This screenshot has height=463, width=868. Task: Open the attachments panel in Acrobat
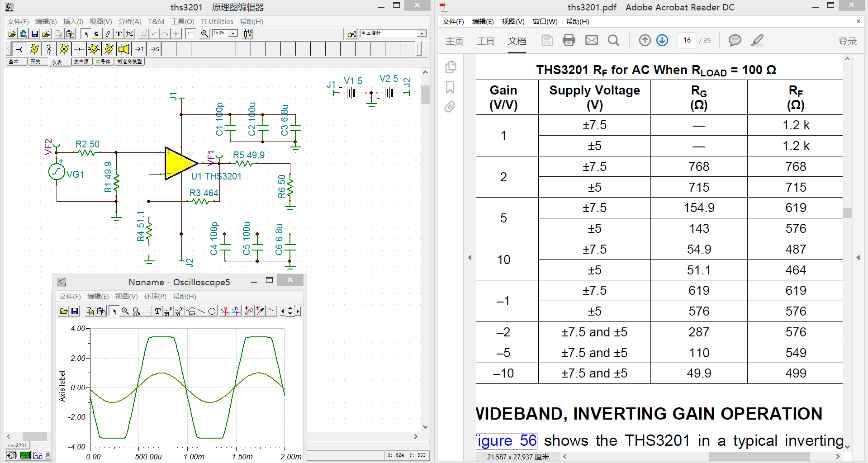[x=450, y=107]
